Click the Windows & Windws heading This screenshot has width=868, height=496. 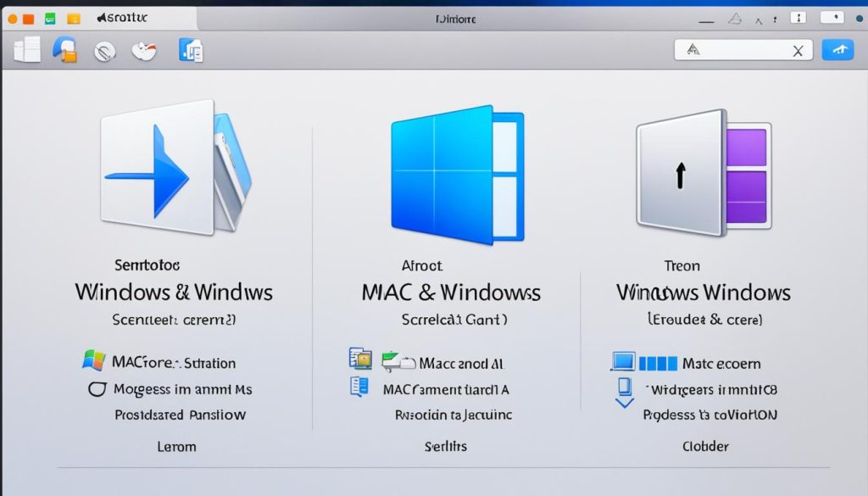(174, 293)
